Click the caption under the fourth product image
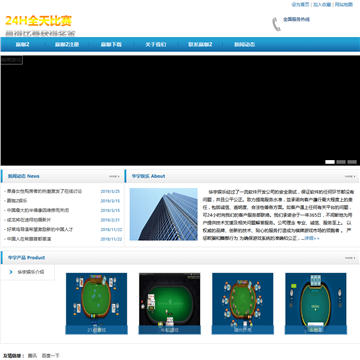360x360 pixels. click(316, 330)
